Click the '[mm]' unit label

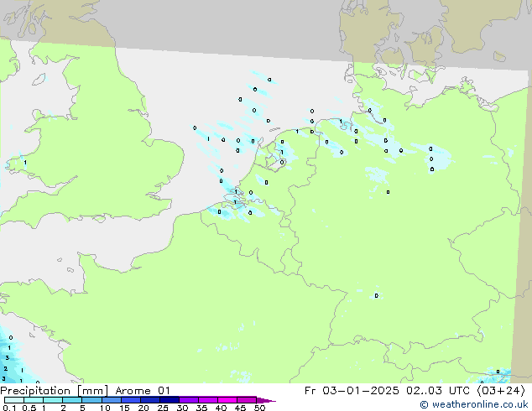tap(92, 391)
